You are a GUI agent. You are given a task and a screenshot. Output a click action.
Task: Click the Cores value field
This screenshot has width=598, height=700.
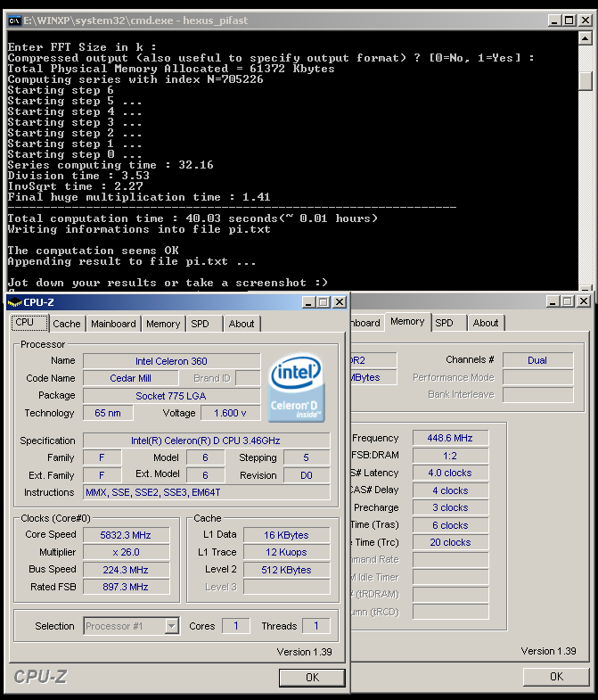tap(236, 626)
